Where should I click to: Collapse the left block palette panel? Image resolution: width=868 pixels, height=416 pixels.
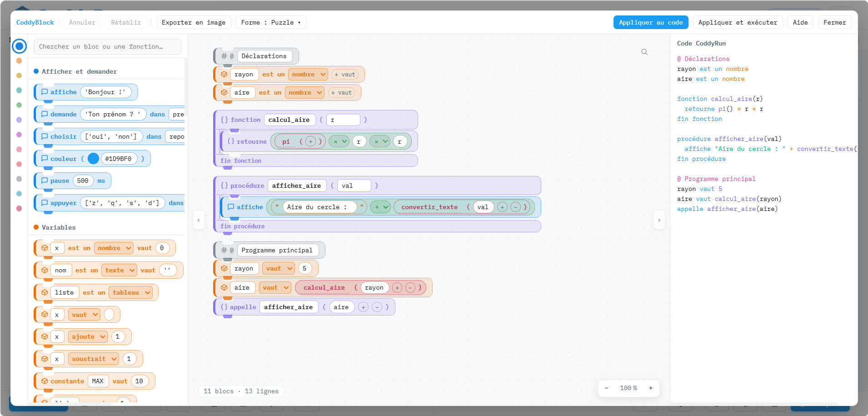(199, 221)
